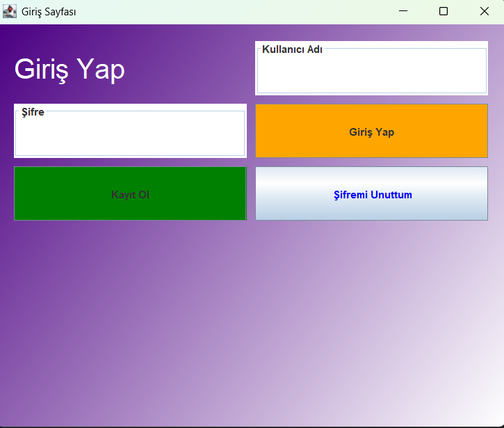Viewport: 504px width, 428px height.
Task: Click the Kullanıcı Adı border label
Action: (x=292, y=49)
